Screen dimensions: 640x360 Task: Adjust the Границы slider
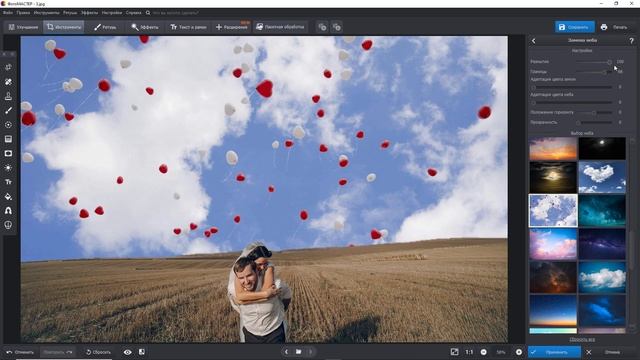(x=594, y=72)
